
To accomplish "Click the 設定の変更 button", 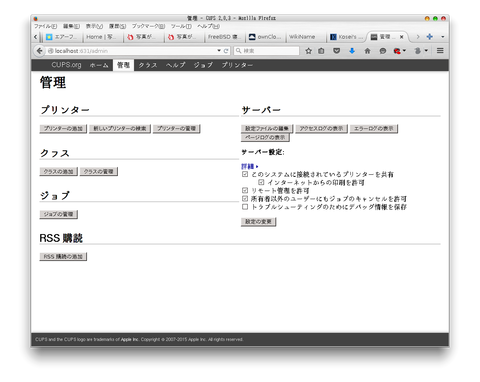I will tap(259, 222).
